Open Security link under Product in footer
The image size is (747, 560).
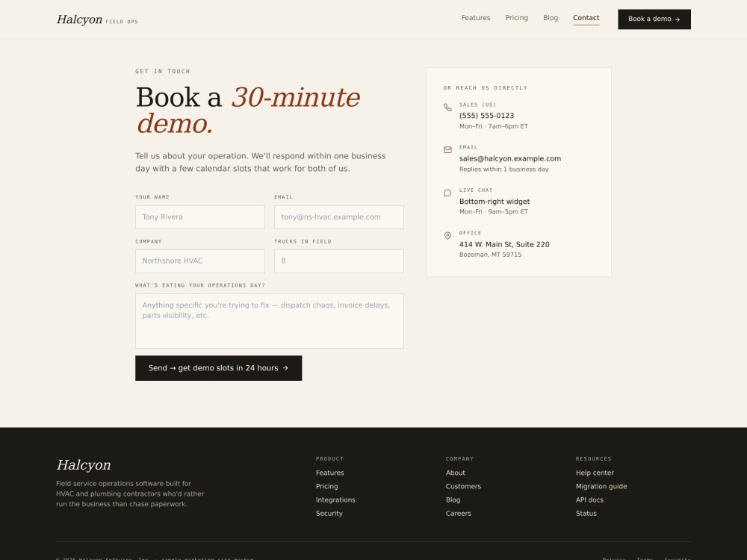329,514
